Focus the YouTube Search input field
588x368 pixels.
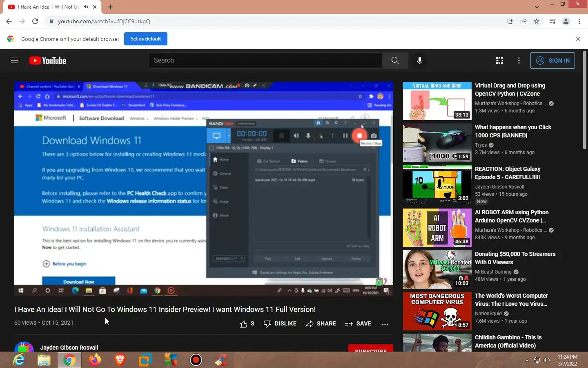[x=265, y=61]
